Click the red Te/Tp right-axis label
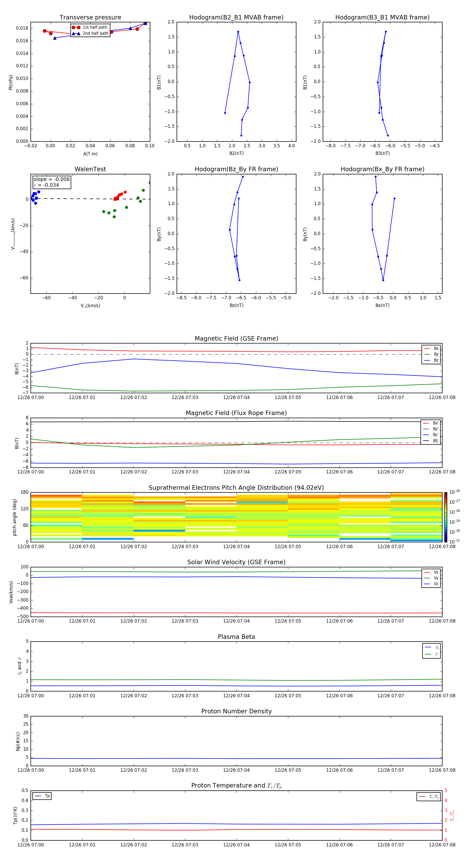473x868 pixels. point(453,815)
